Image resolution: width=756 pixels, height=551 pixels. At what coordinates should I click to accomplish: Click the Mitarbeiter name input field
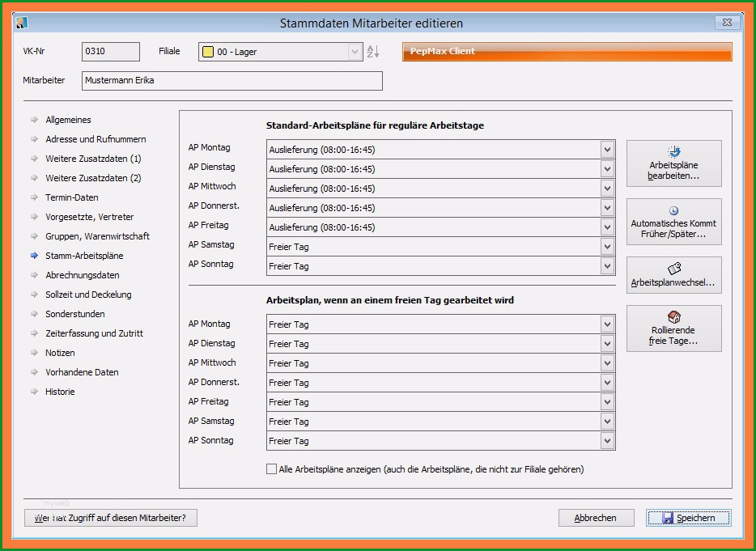[x=232, y=80]
